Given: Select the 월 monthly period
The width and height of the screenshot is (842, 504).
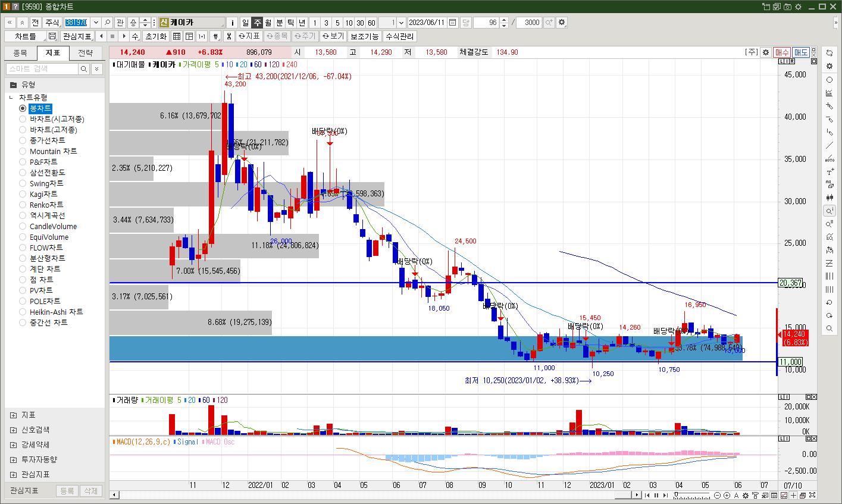Looking at the screenshot, I should point(268,23).
